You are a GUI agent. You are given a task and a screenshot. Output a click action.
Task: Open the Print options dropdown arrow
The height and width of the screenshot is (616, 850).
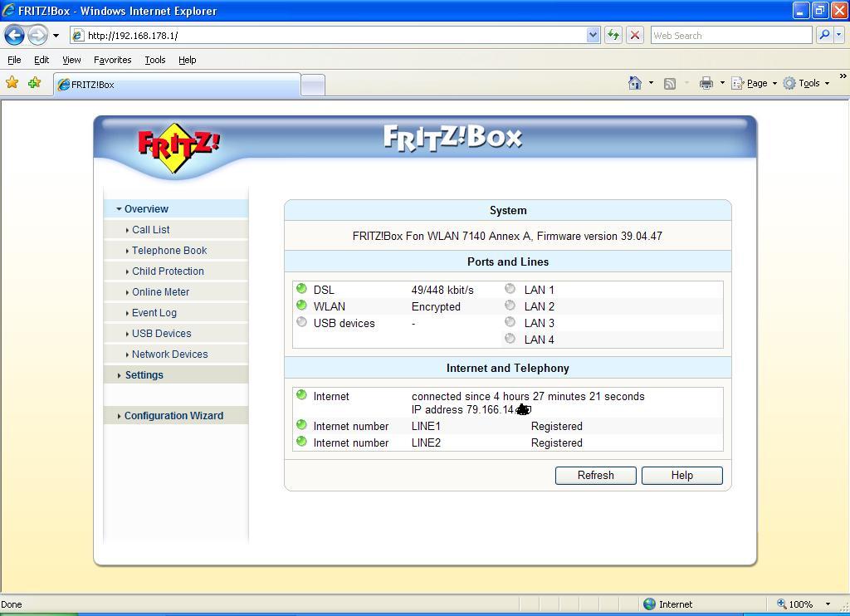pyautogui.click(x=722, y=83)
